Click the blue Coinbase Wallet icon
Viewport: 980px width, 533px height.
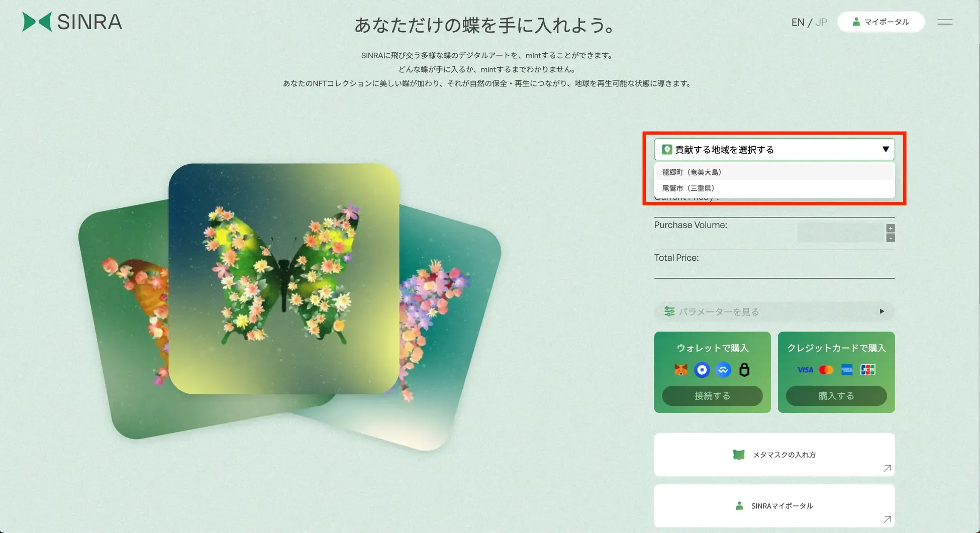click(702, 370)
